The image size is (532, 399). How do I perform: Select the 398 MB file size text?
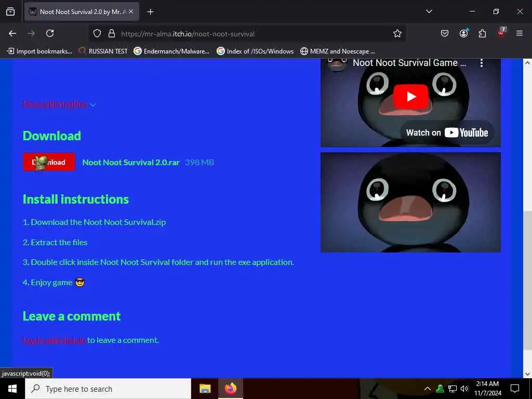[199, 163]
